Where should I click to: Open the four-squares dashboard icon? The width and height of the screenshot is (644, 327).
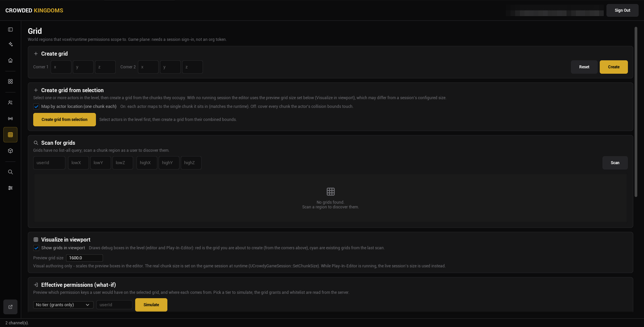pos(10,81)
